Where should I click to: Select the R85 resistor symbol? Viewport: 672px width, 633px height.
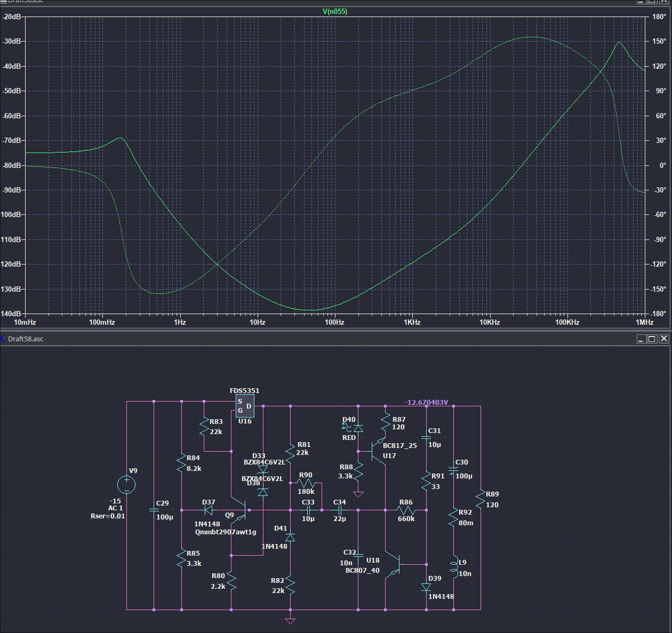point(182,558)
